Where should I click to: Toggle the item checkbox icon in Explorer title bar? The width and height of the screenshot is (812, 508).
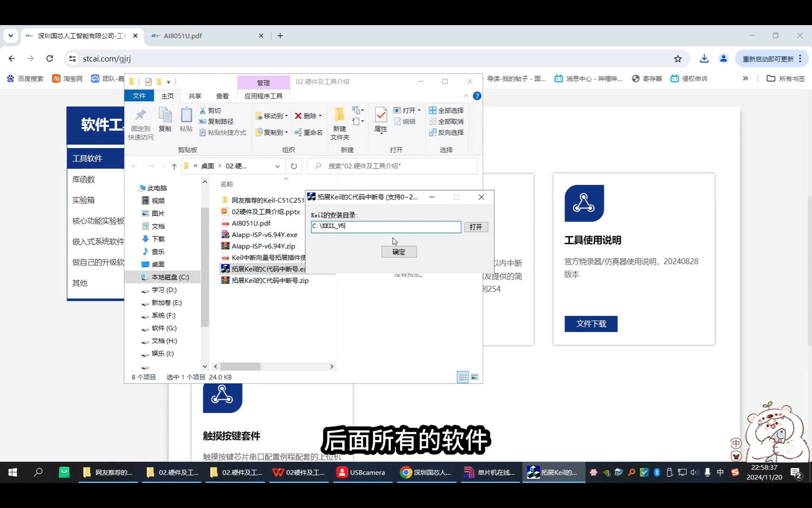148,82
